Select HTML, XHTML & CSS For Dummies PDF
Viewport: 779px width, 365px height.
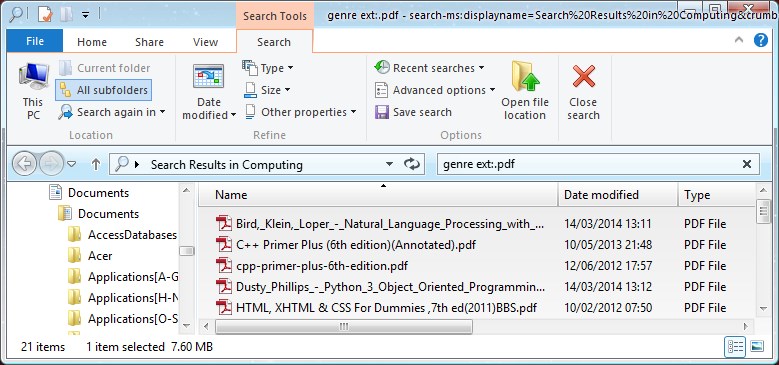click(387, 308)
